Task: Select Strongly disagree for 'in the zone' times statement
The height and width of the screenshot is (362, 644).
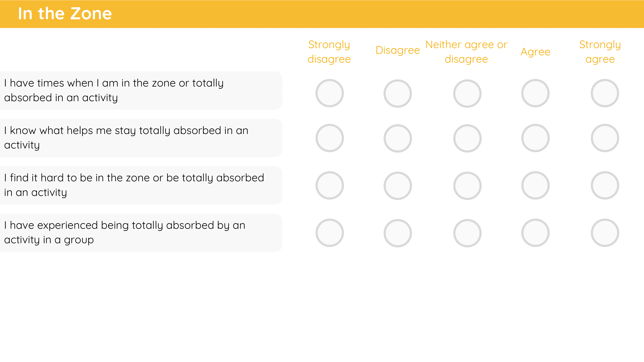Action: 330,93
